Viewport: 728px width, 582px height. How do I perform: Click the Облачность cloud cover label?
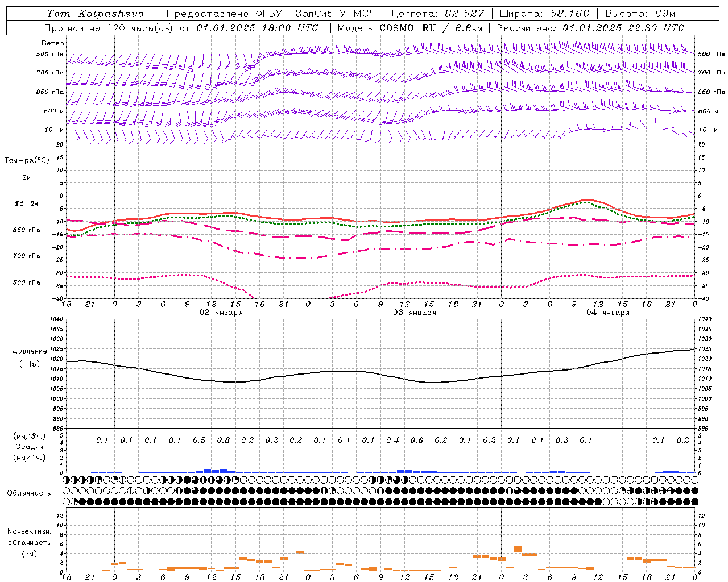coord(29,493)
